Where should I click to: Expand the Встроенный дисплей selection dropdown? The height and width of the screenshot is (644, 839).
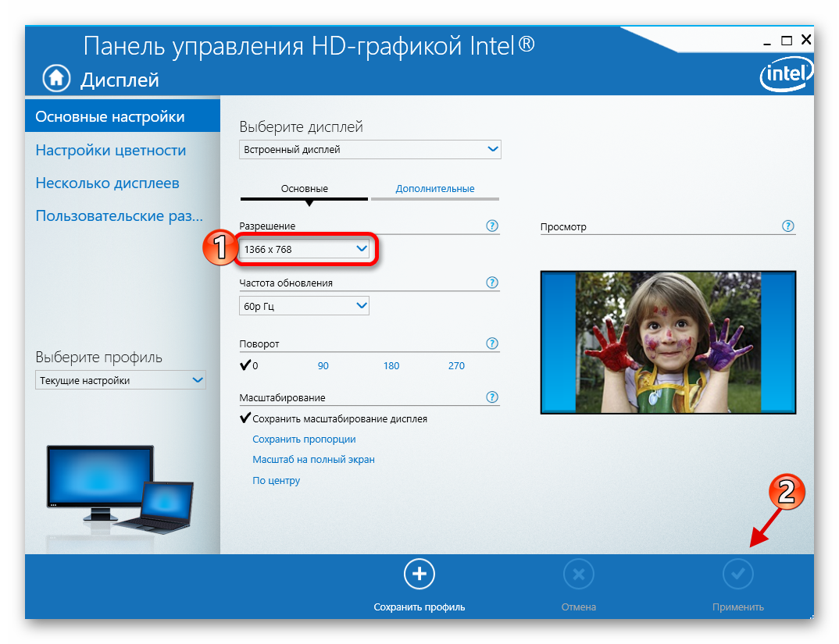(370, 149)
